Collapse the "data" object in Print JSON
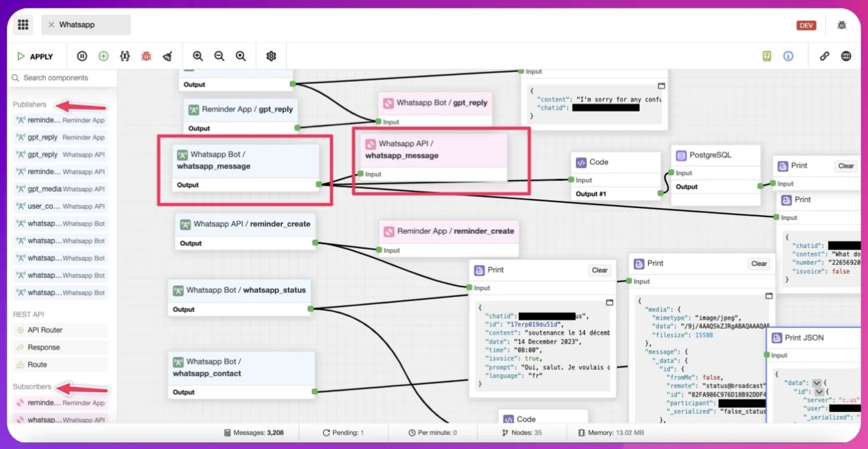The image size is (868, 449). point(817,383)
